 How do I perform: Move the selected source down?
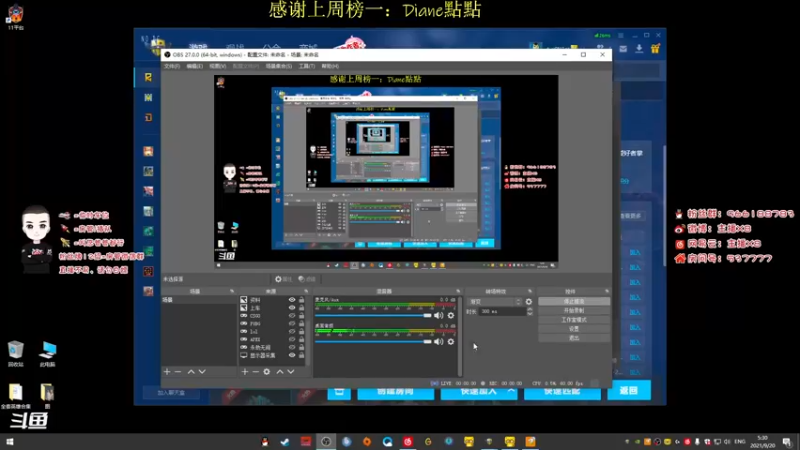(x=291, y=372)
